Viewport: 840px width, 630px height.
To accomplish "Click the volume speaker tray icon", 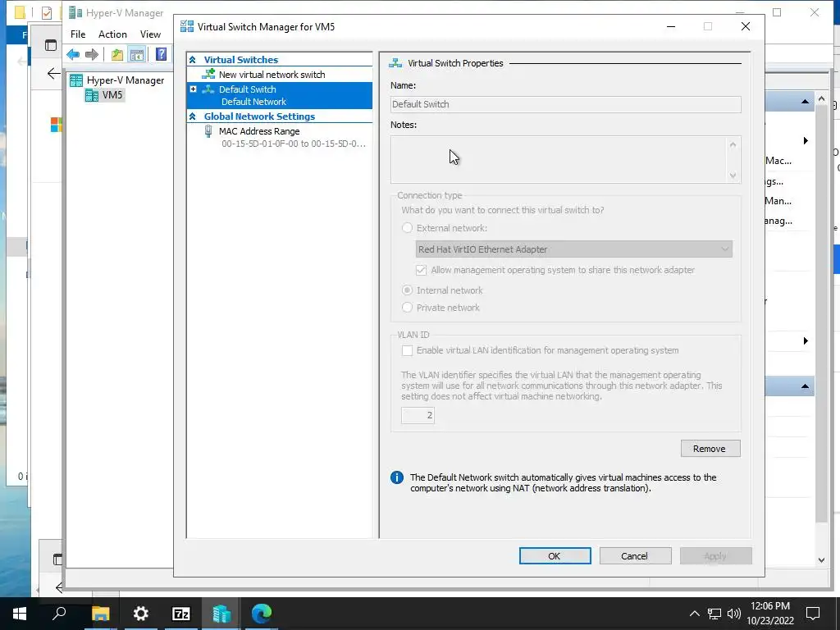I will click(x=733, y=614).
